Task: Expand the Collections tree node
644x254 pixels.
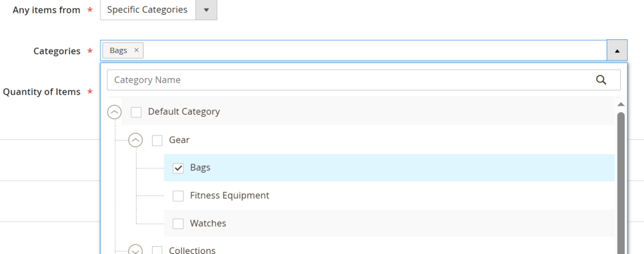Action: (135, 249)
